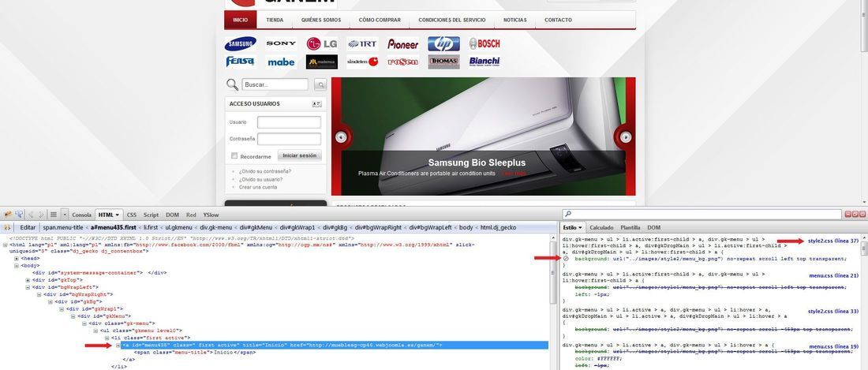Select div#gkBg in the breadcrumb path

(335, 227)
